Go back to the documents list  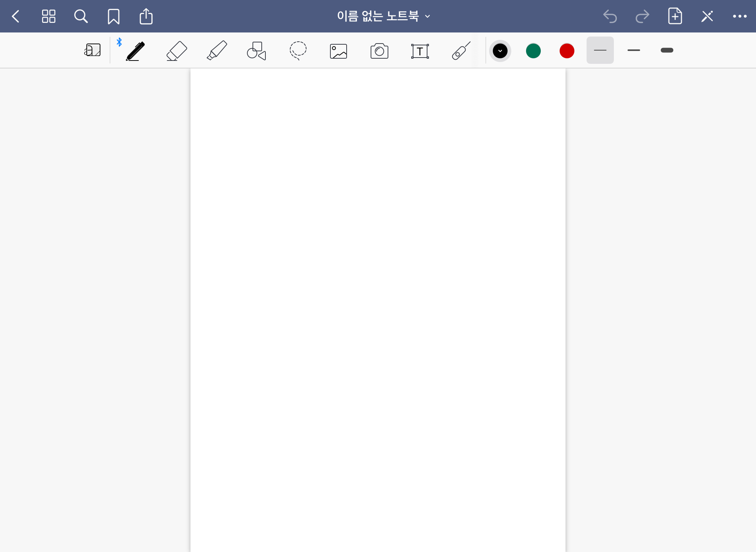tap(16, 16)
